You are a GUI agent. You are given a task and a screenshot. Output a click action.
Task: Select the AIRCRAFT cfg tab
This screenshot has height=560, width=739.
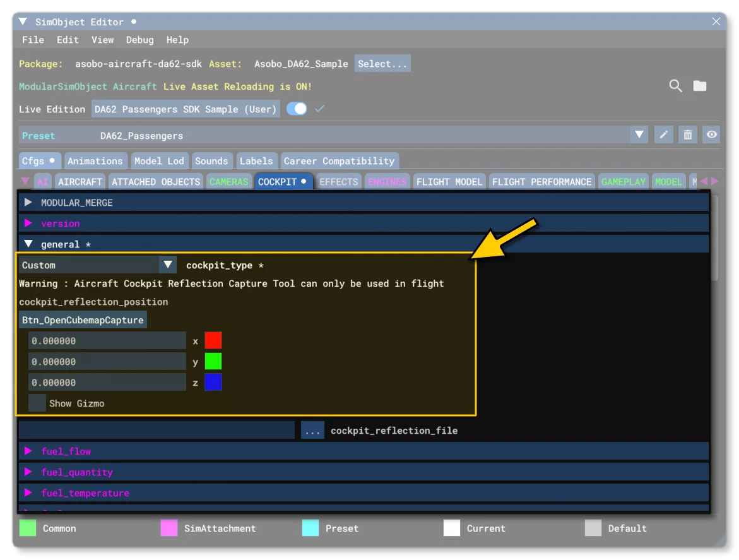coord(80,182)
